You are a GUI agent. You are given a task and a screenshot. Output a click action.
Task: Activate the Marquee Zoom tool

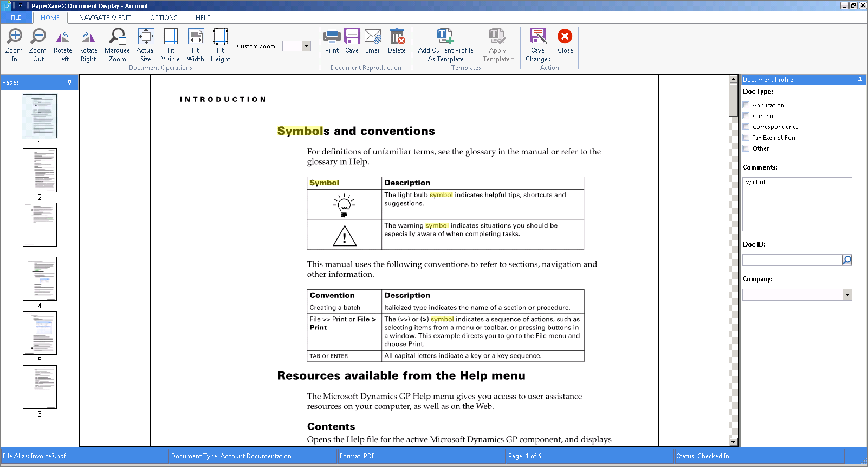117,45
